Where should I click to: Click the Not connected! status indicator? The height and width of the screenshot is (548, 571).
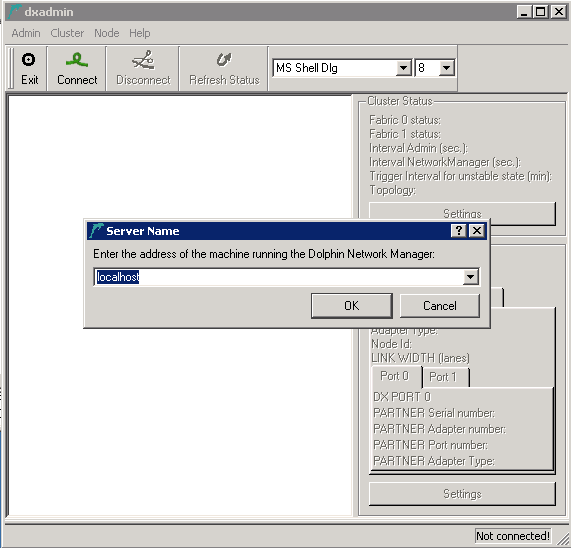[513, 536]
